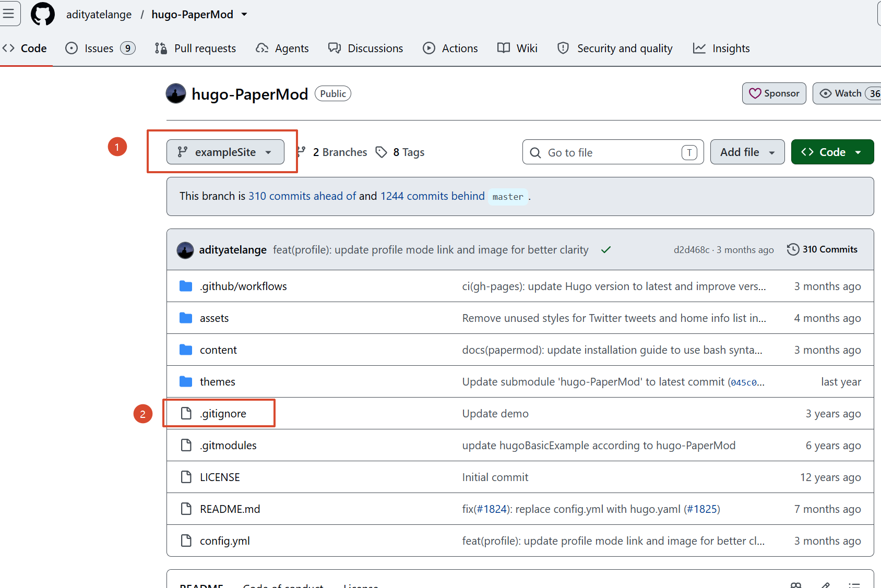
Task: Click the Watch button
Action: pos(847,93)
